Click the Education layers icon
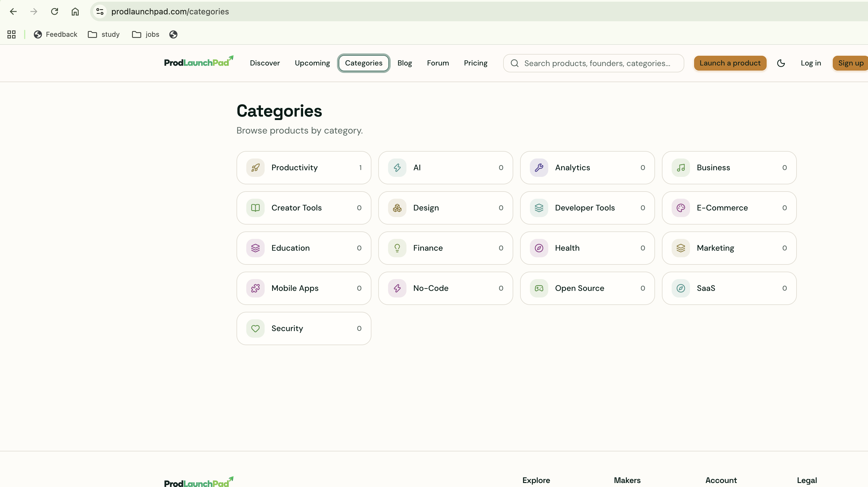This screenshot has height=487, width=868. [x=255, y=248]
